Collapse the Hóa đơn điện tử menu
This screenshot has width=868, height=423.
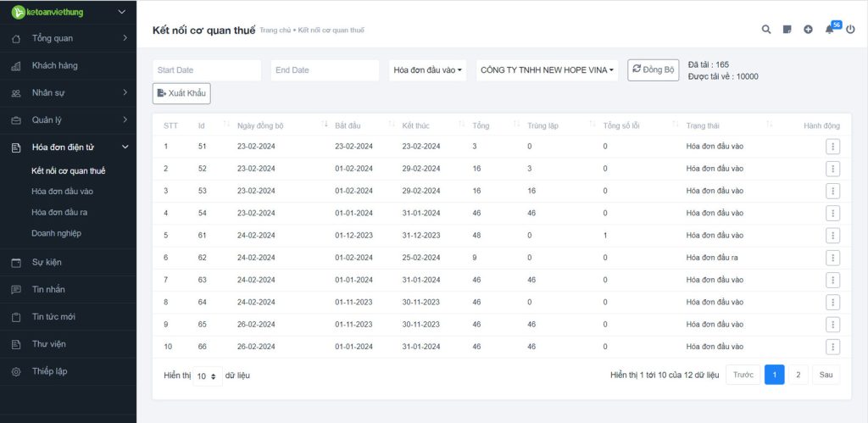(x=68, y=147)
